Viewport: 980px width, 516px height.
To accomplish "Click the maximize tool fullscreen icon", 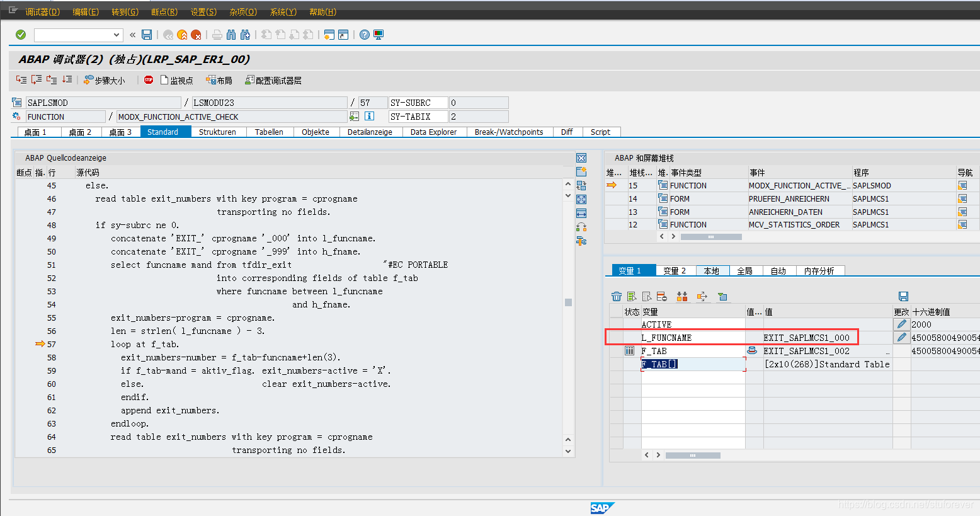I will (581, 199).
